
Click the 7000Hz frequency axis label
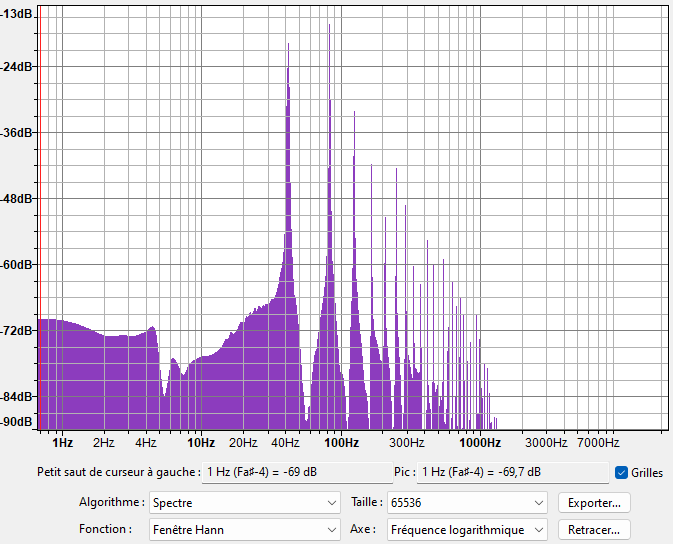point(598,443)
